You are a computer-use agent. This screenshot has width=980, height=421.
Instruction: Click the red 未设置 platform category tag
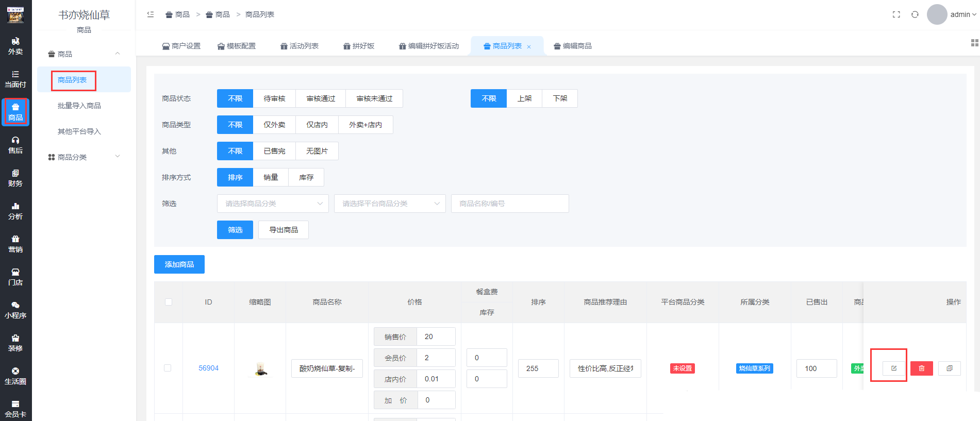683,368
